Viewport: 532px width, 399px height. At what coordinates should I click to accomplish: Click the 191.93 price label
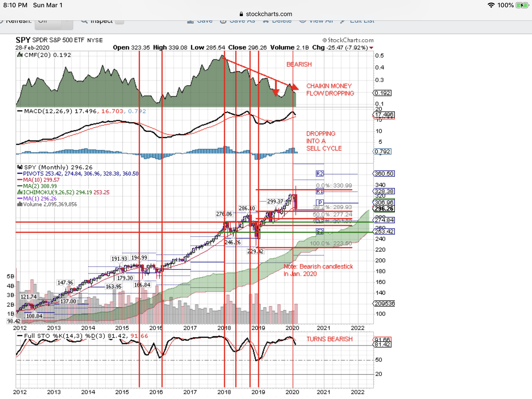(x=119, y=259)
